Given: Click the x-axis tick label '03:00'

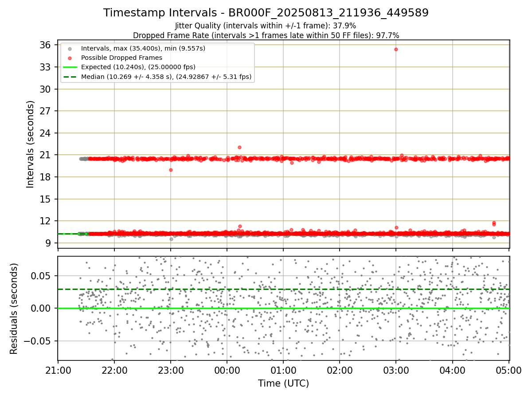Looking at the screenshot, I should 396,371.
